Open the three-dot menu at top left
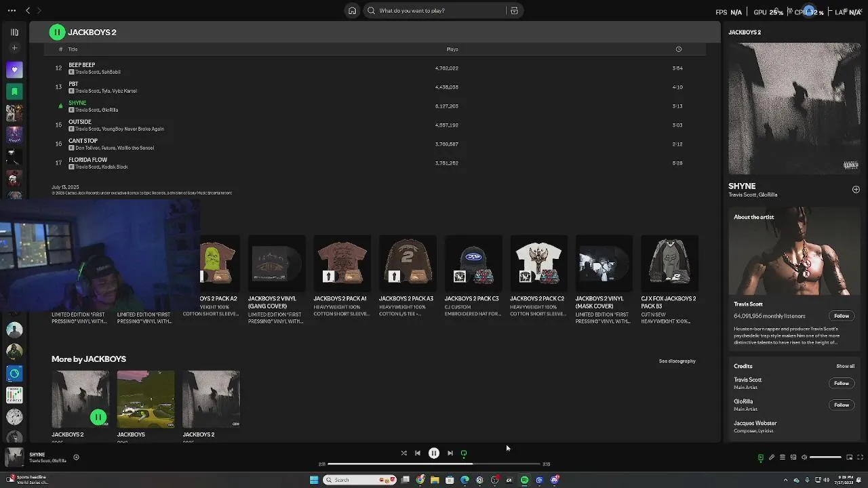The width and height of the screenshot is (868, 488). (12, 10)
